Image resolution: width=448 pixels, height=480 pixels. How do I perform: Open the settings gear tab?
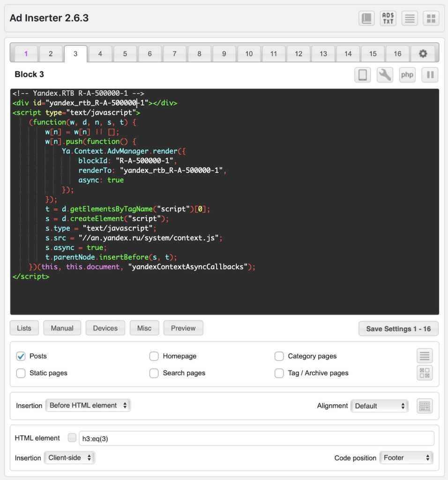423,53
